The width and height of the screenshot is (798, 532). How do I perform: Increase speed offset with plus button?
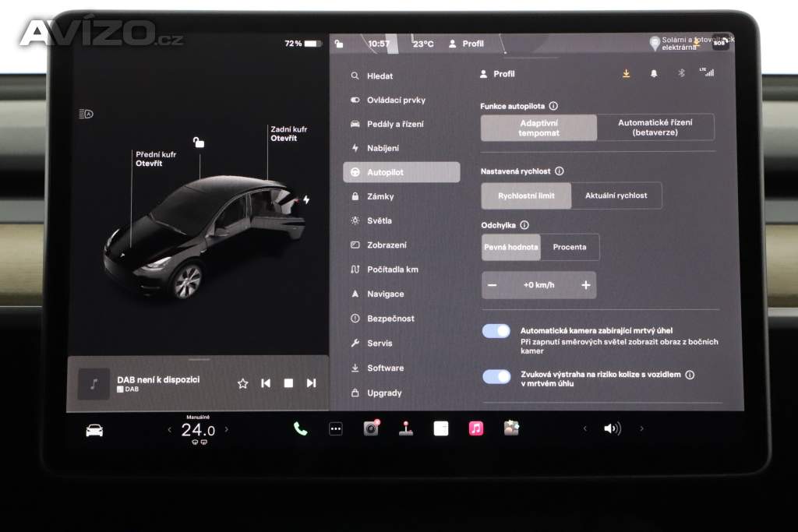[586, 285]
